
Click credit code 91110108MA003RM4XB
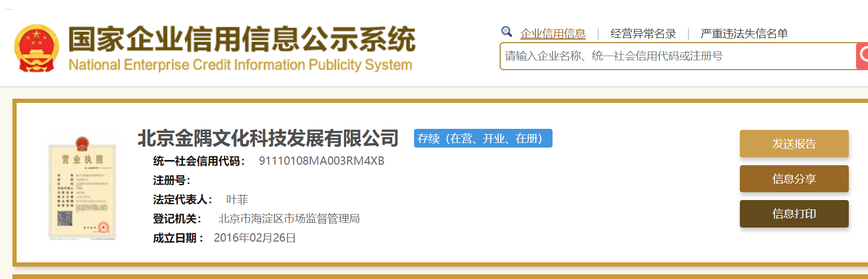pyautogui.click(x=322, y=161)
